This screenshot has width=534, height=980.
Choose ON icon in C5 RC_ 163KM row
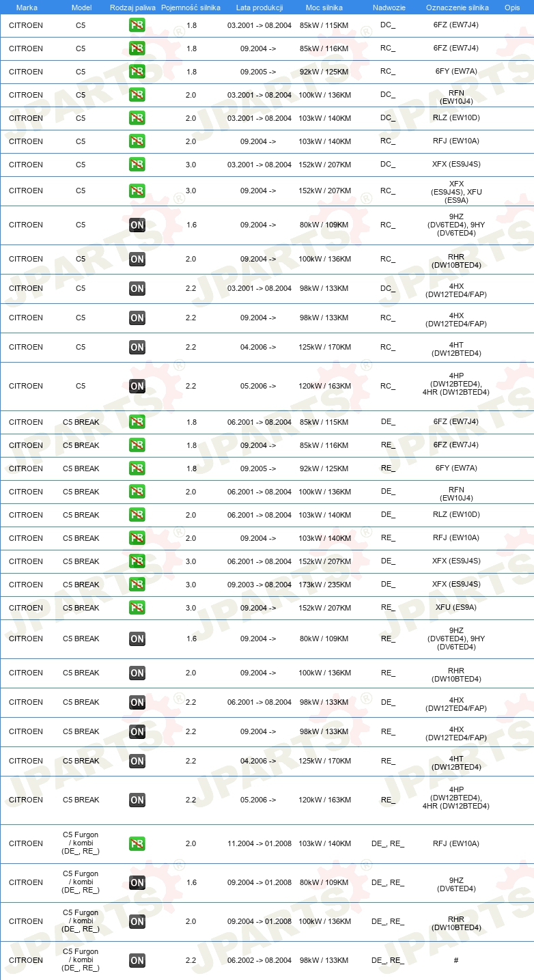click(137, 387)
